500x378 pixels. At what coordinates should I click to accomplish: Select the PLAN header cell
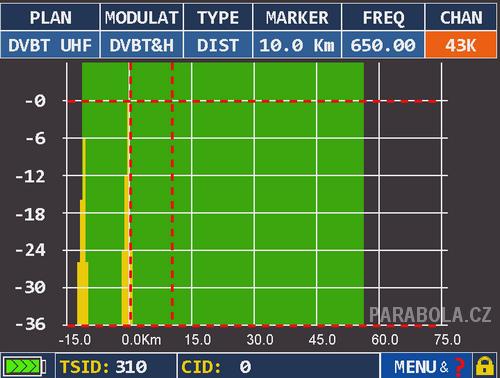coord(50,17)
